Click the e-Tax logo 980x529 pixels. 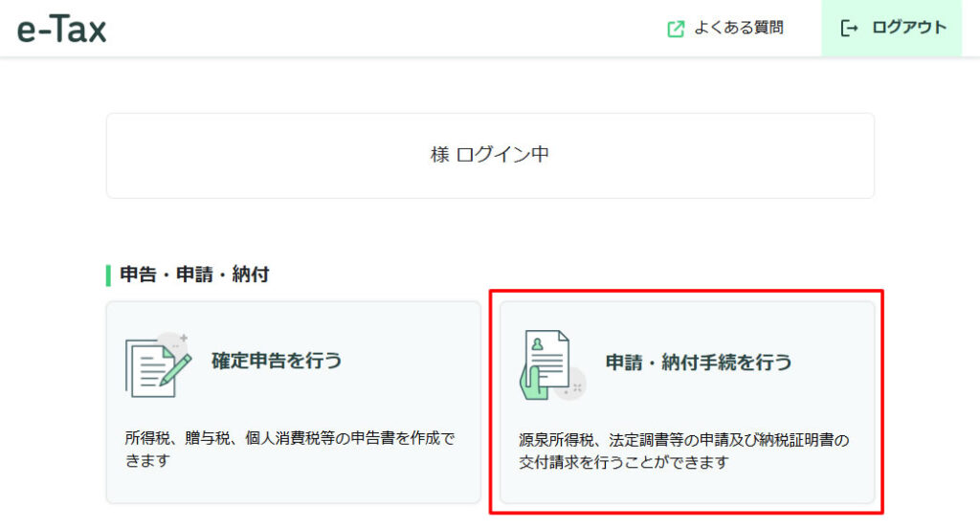click(x=61, y=29)
